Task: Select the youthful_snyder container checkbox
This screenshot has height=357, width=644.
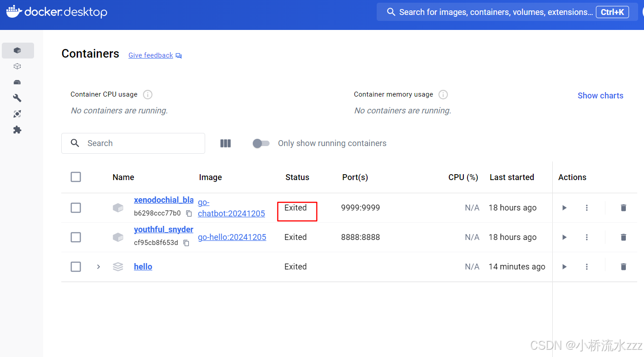Action: click(76, 237)
